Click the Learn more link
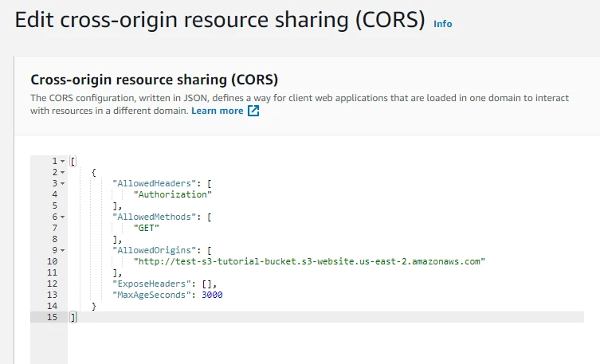600x364 pixels. (x=217, y=111)
